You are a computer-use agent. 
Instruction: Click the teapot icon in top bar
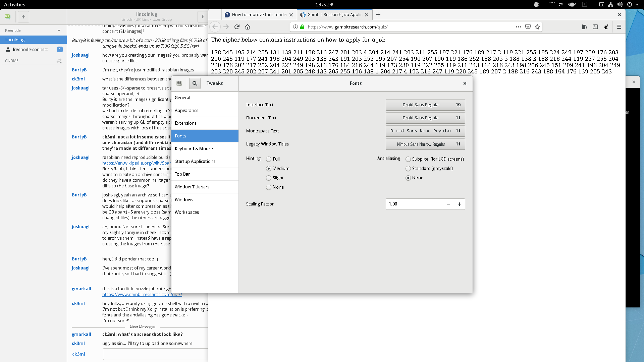[572, 4]
